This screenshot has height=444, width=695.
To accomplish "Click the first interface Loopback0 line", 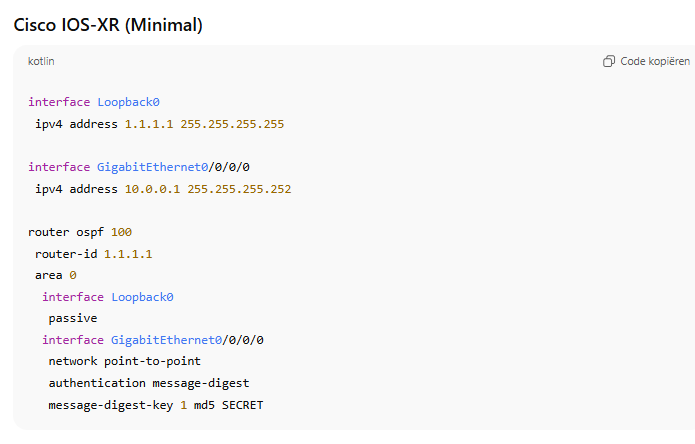I will pyautogui.click(x=94, y=102).
